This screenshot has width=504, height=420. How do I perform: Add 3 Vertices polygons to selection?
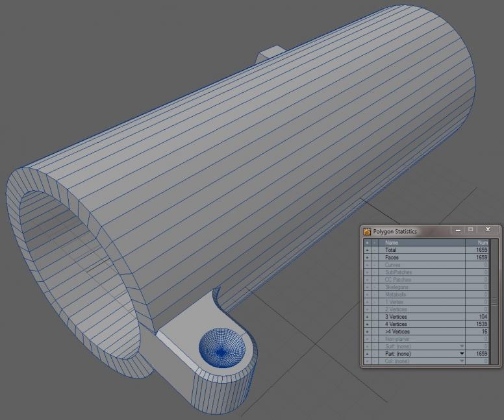(x=367, y=317)
